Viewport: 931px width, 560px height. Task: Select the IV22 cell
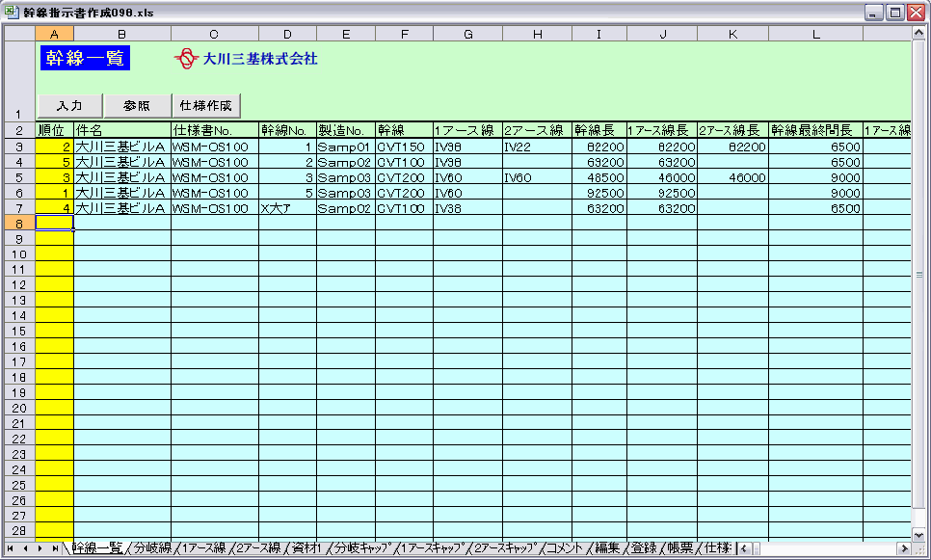(538, 147)
